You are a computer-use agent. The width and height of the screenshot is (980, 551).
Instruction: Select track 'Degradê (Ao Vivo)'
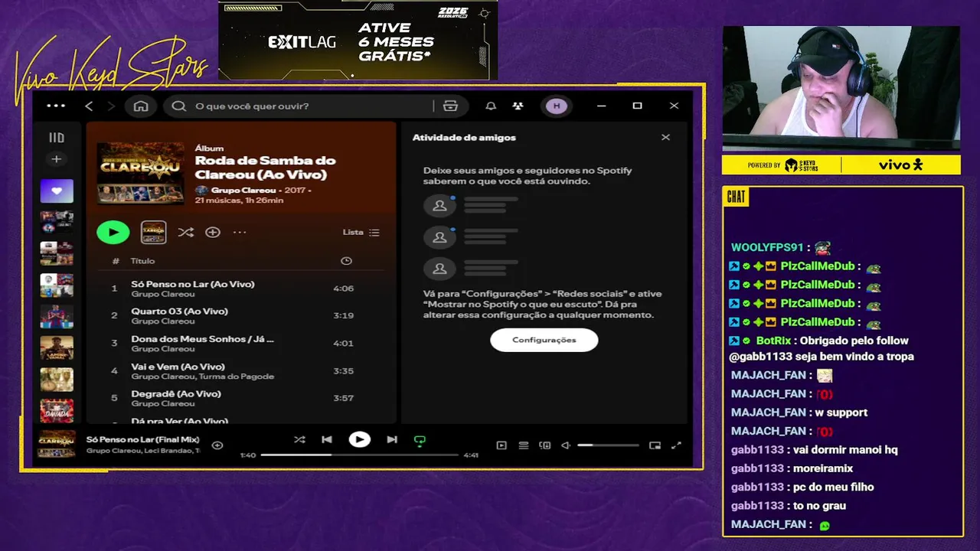(176, 394)
